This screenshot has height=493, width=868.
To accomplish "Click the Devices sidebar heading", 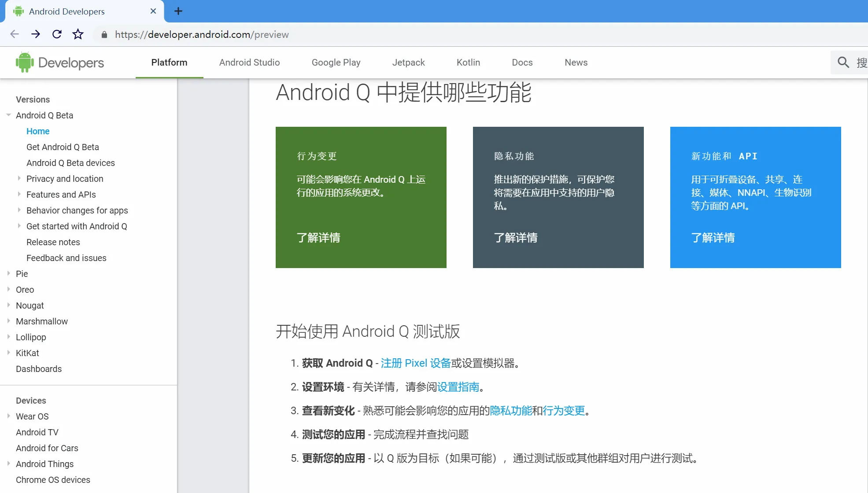I will click(x=31, y=401).
